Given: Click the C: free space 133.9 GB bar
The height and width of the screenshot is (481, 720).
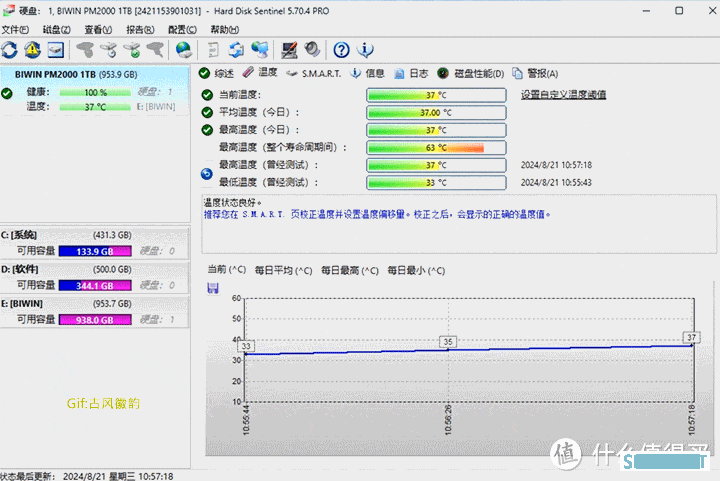Looking at the screenshot, I should pos(95,251).
